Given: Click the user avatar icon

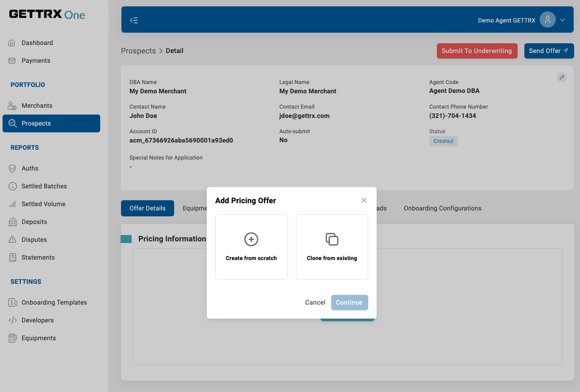Looking at the screenshot, I should click(x=548, y=20).
